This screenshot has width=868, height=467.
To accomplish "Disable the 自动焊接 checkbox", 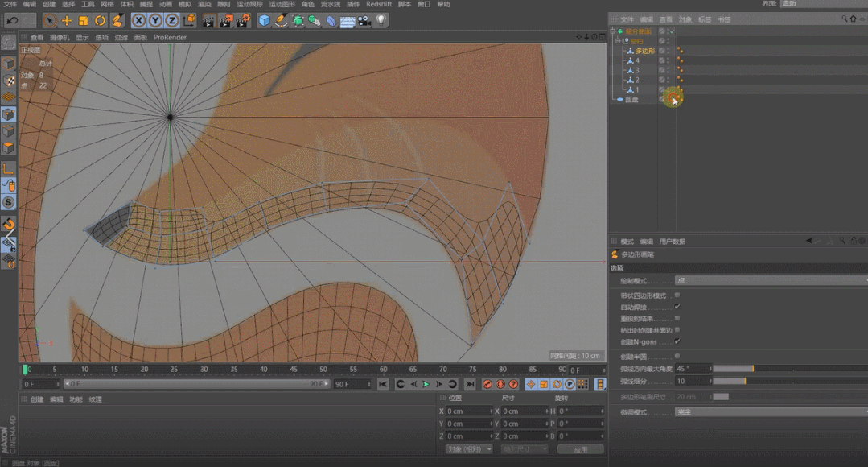I will coord(677,307).
